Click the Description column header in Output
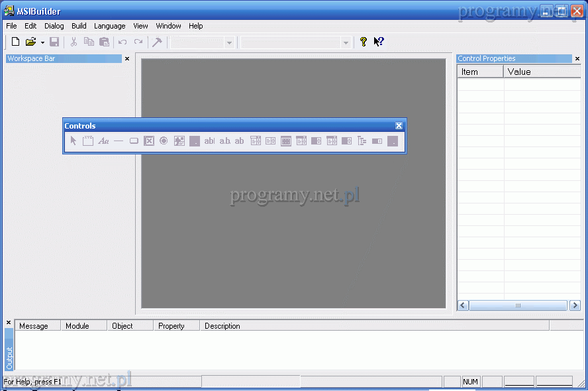The image size is (588, 391). click(222, 326)
